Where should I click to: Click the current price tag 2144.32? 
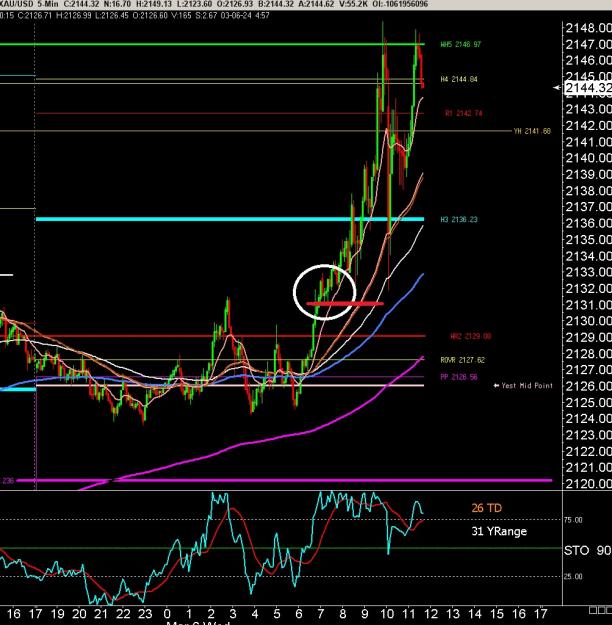[588, 88]
